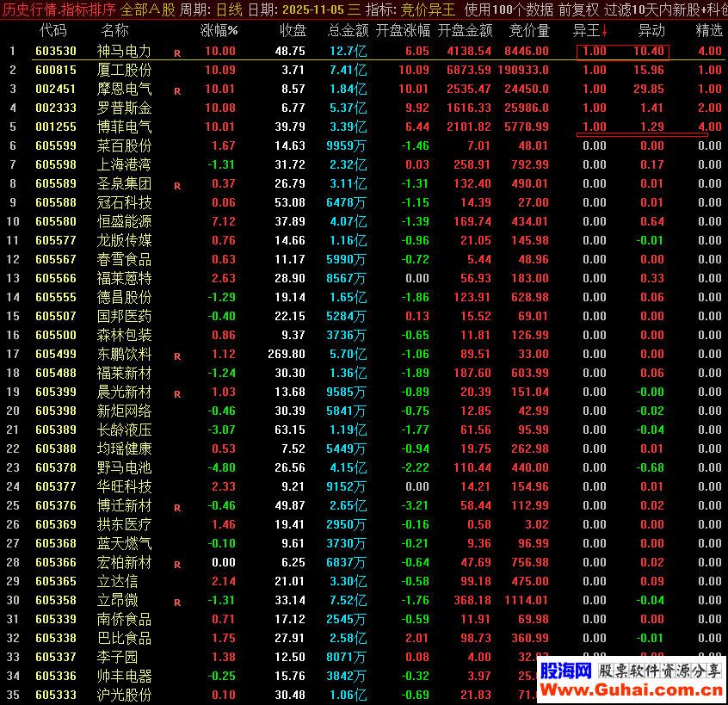This screenshot has height=705, width=728.
Task: Click the R marker beside 晨光新材
Action: click(177, 393)
